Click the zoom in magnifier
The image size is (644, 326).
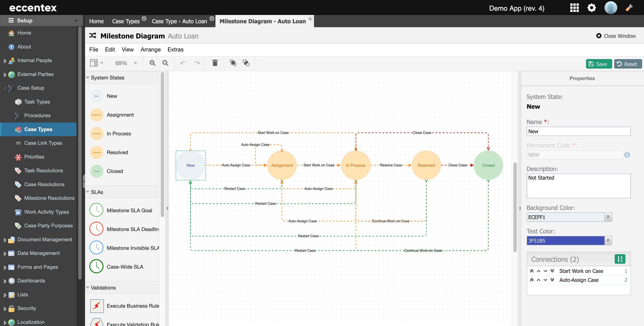152,63
